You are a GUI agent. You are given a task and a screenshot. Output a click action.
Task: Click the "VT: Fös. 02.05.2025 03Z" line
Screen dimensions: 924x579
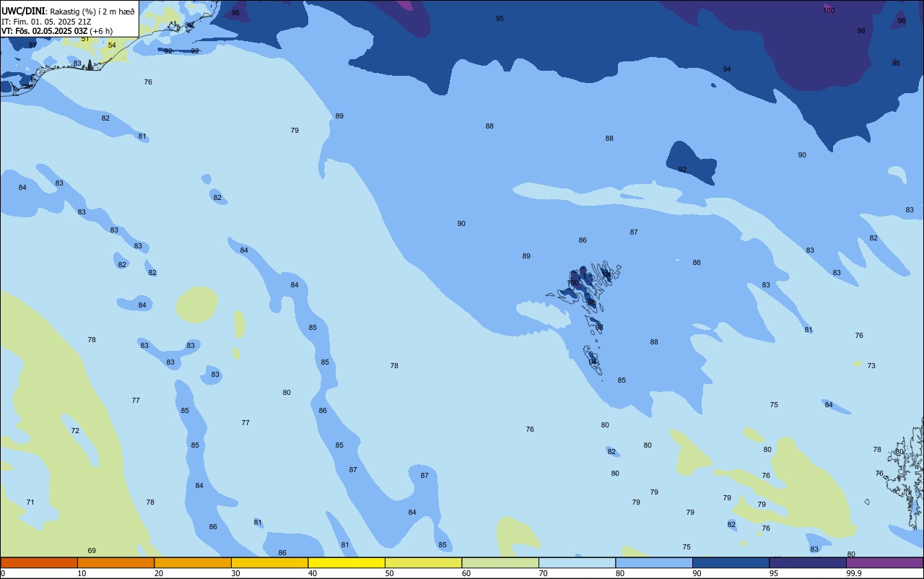(x=45, y=31)
